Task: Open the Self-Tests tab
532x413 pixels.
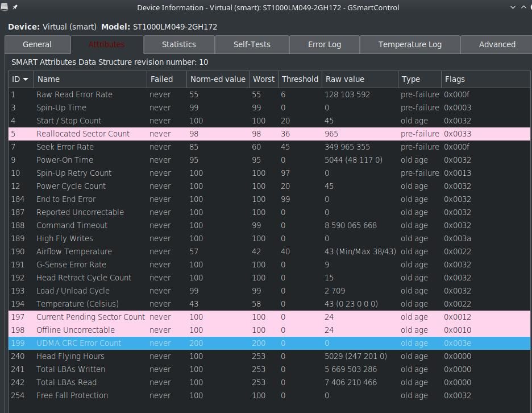Action: (x=252, y=44)
